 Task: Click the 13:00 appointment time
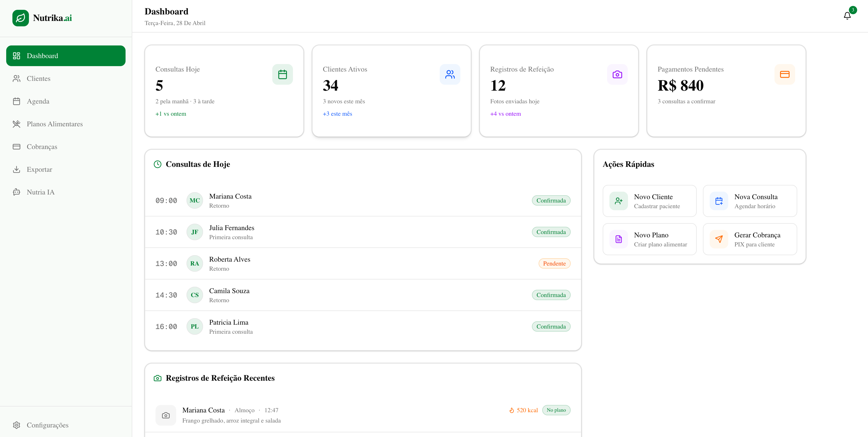pyautogui.click(x=166, y=264)
